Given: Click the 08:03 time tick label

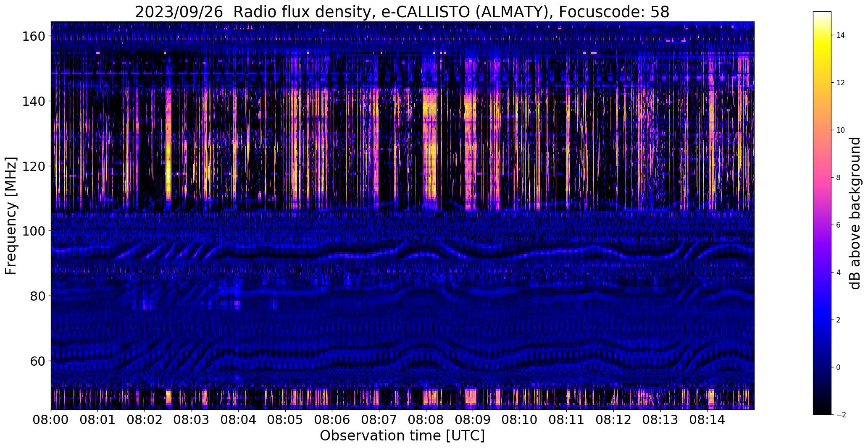Looking at the screenshot, I should 192,419.
